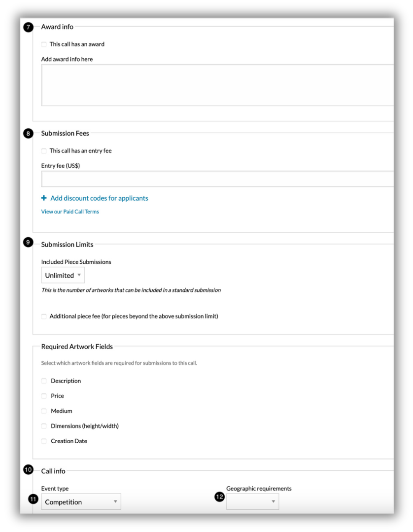The width and height of the screenshot is (413, 532).
Task: Click the plus icon beside Add discount codes
Action: click(x=44, y=198)
